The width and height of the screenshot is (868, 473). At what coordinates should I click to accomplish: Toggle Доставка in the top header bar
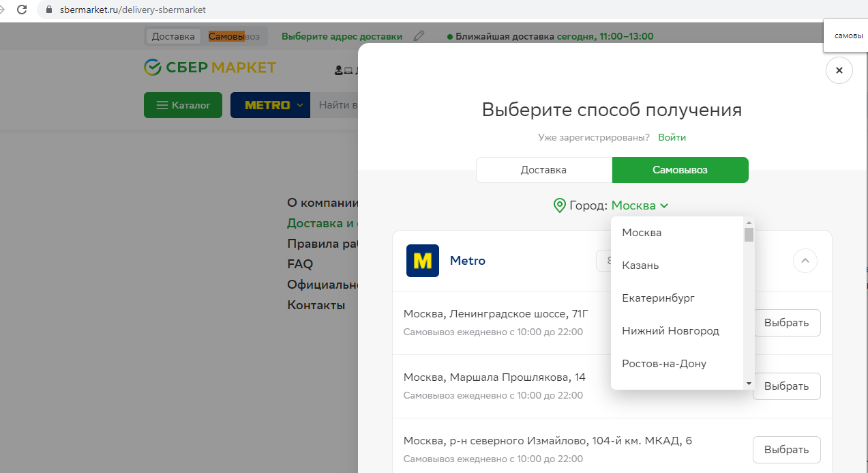pos(173,36)
